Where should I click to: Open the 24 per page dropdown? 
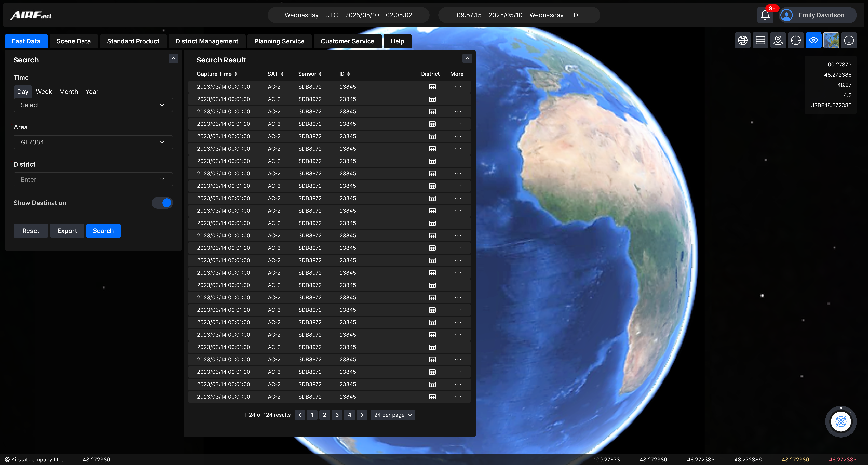393,415
